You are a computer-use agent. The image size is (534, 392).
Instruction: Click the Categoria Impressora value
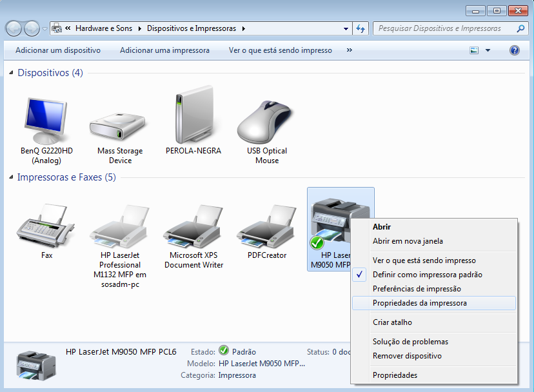237,375
